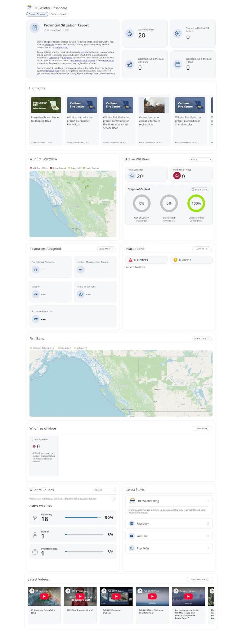Click the Heavy Equipment icon
The image size is (242, 644).
point(81,294)
